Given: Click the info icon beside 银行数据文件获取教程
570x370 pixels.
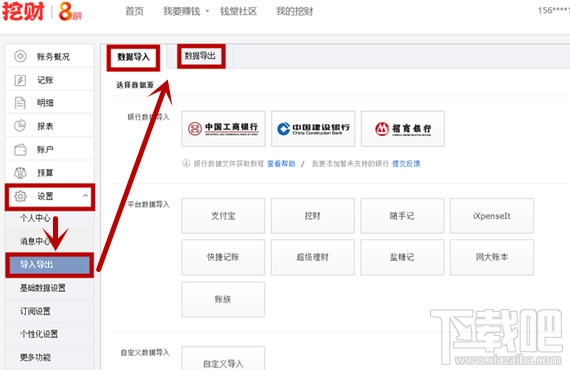Looking at the screenshot, I should pos(186,163).
